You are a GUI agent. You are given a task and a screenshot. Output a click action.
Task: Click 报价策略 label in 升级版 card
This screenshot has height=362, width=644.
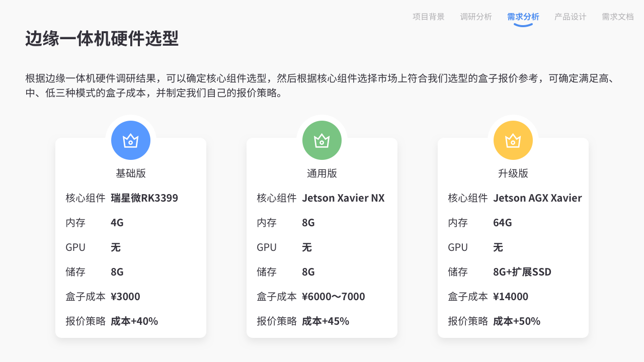coord(468,321)
